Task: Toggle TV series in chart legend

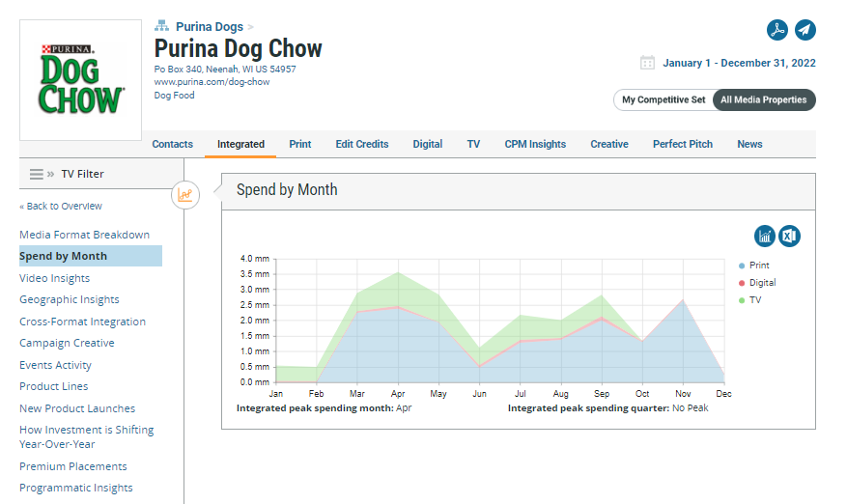Action: tap(749, 300)
